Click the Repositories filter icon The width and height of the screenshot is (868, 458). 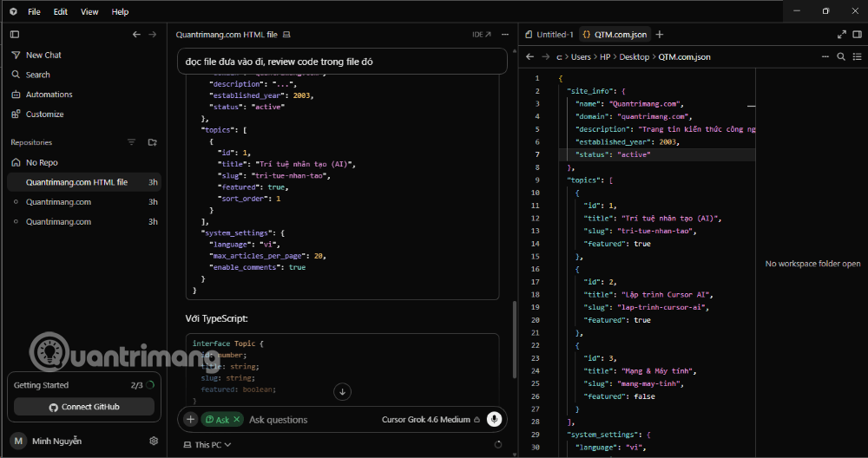(131, 142)
